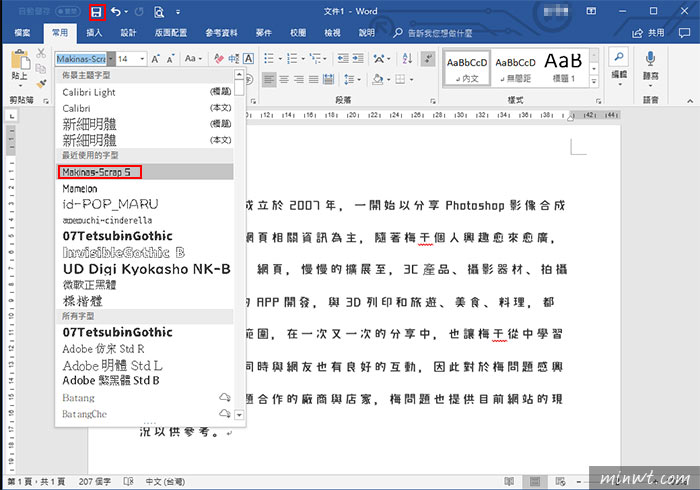
Task: Center the text
Action: pyautogui.click(x=284, y=80)
